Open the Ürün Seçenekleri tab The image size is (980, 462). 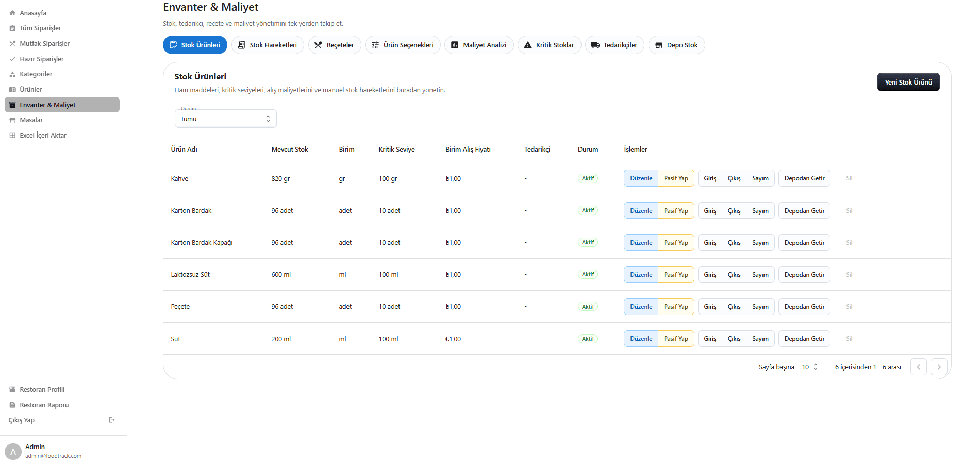[x=403, y=45]
